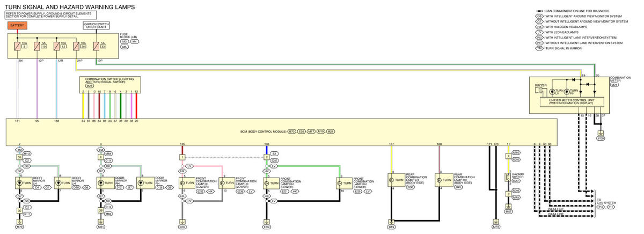Screen dimensions: 644x234
Task: Click the TURN LH indicator in combination meter
Action: [x=553, y=92]
